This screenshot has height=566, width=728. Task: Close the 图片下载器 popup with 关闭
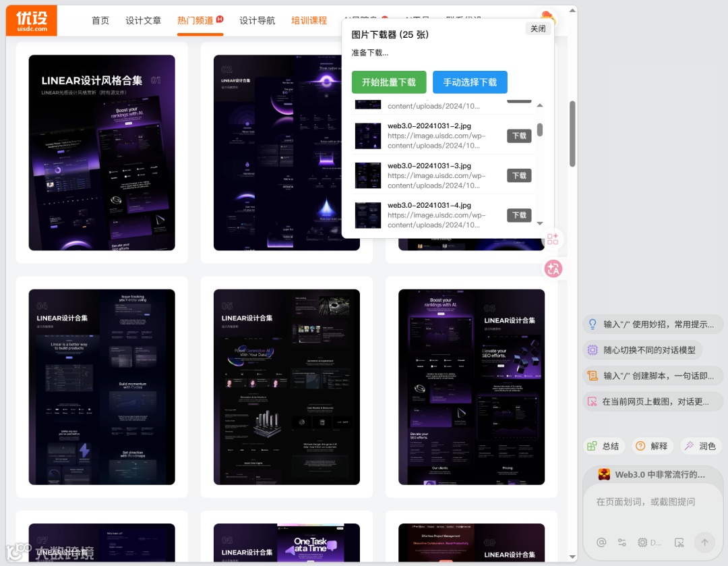(x=538, y=29)
